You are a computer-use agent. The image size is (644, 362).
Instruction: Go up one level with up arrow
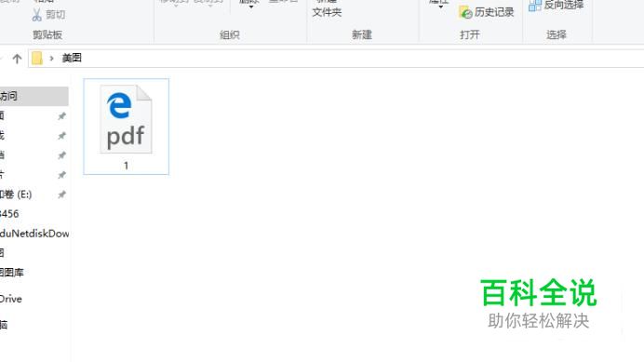[x=17, y=59]
